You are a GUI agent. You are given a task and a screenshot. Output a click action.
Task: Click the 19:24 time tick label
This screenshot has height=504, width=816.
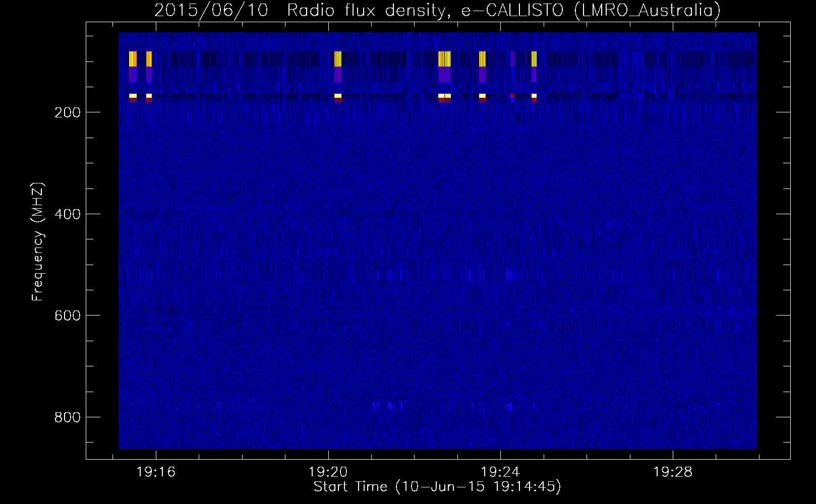click(x=500, y=472)
